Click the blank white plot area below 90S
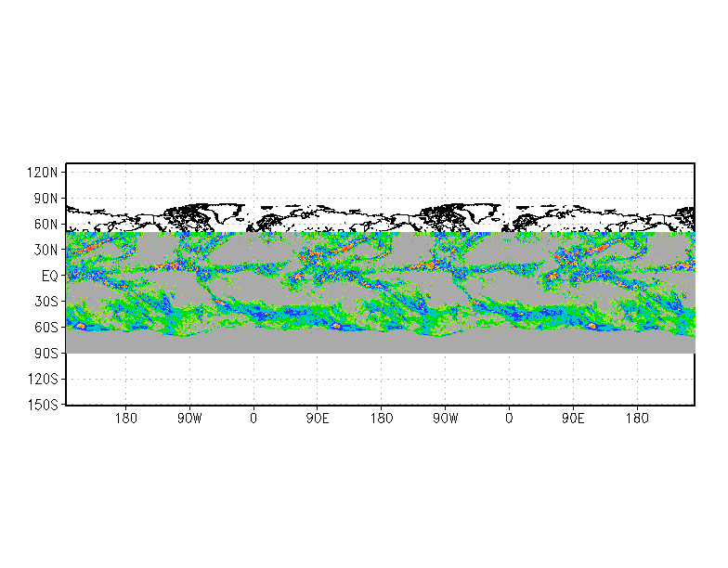The height and width of the screenshot is (568, 728). (381, 379)
